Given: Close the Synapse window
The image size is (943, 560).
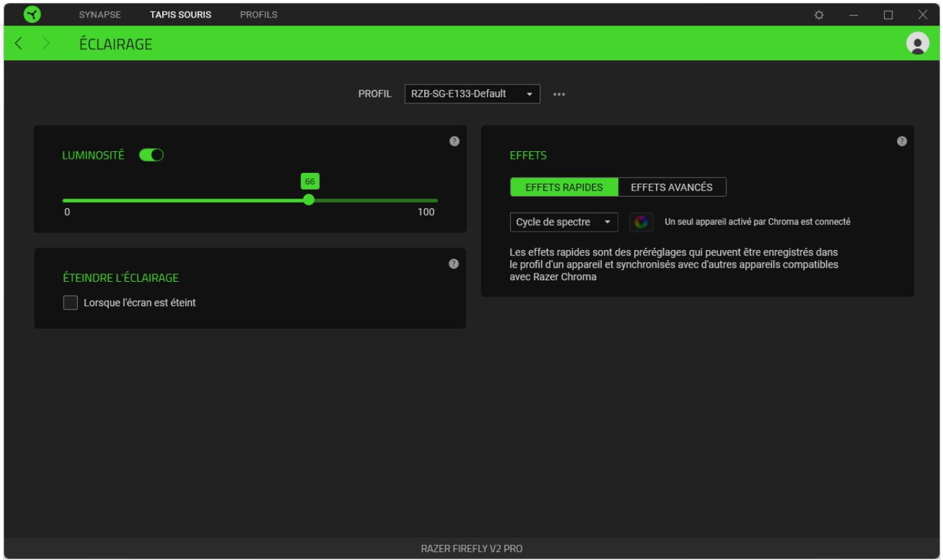Looking at the screenshot, I should click(x=923, y=15).
